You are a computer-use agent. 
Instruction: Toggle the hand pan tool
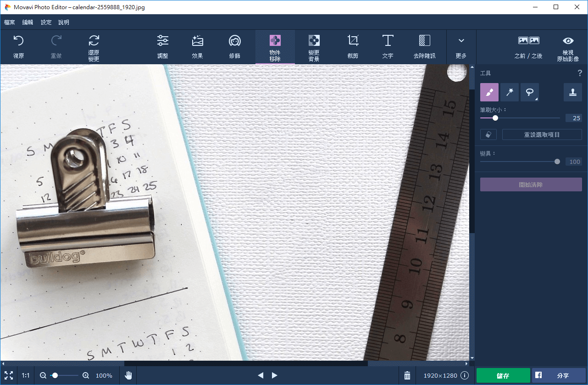128,375
